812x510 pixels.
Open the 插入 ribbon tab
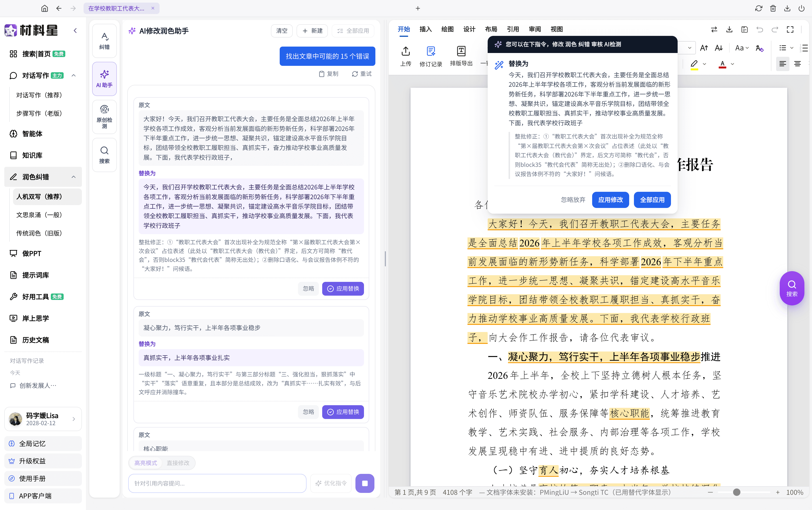[425, 29]
